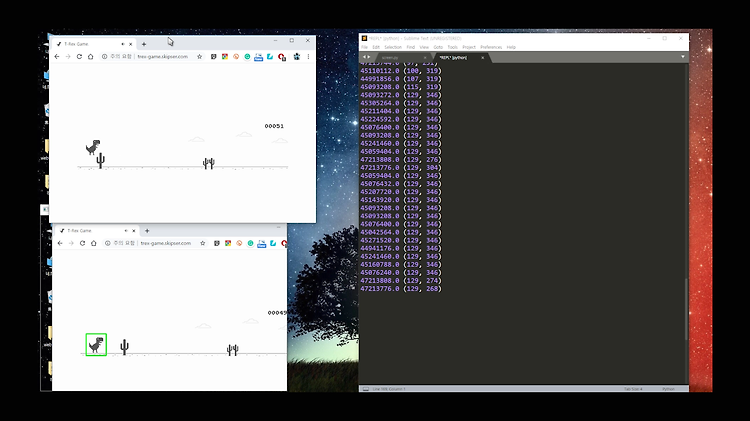Open home page in lower Chrome window
The width and height of the screenshot is (750, 421).
[94, 243]
